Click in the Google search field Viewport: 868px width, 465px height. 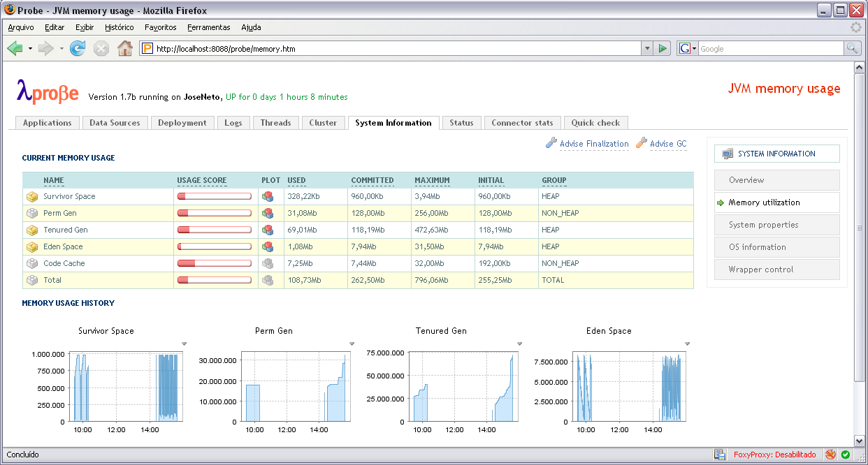770,49
